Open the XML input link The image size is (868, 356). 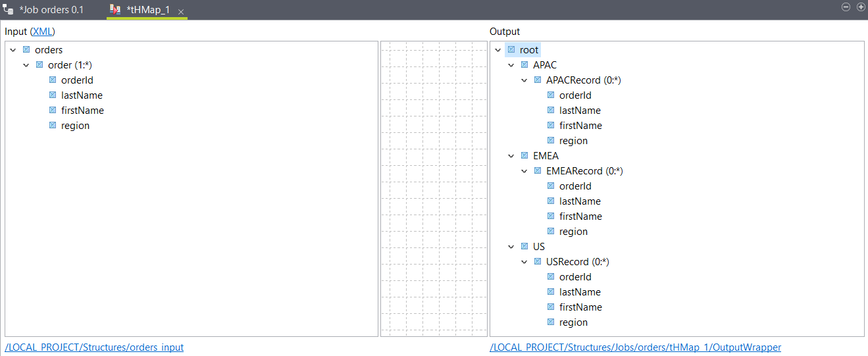[x=43, y=32]
